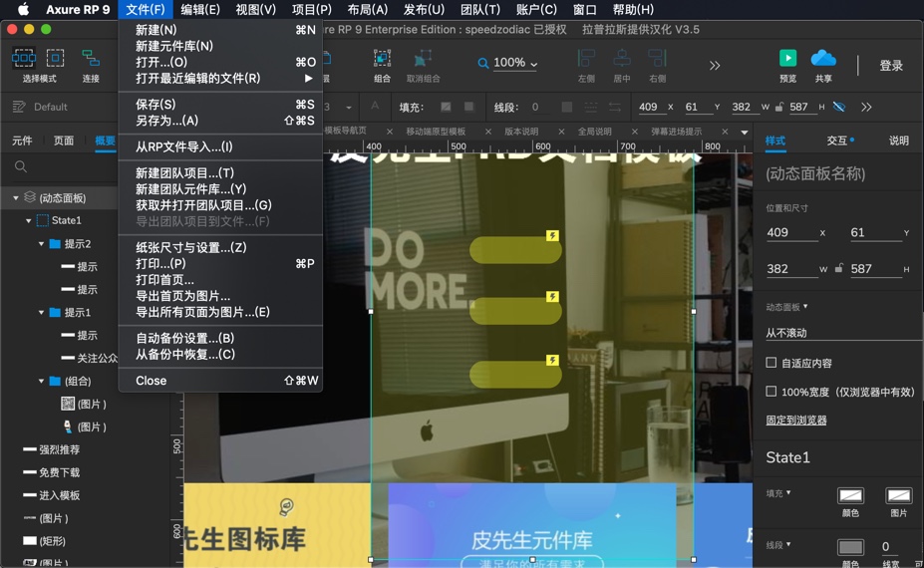Activate the 连接 connector tool
This screenshot has height=568, width=924.
tap(90, 59)
